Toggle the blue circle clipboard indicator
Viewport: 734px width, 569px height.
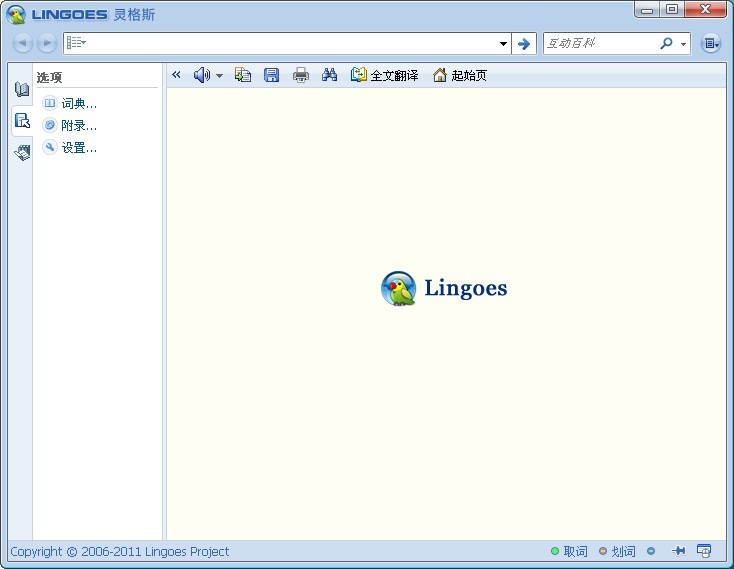(651, 551)
